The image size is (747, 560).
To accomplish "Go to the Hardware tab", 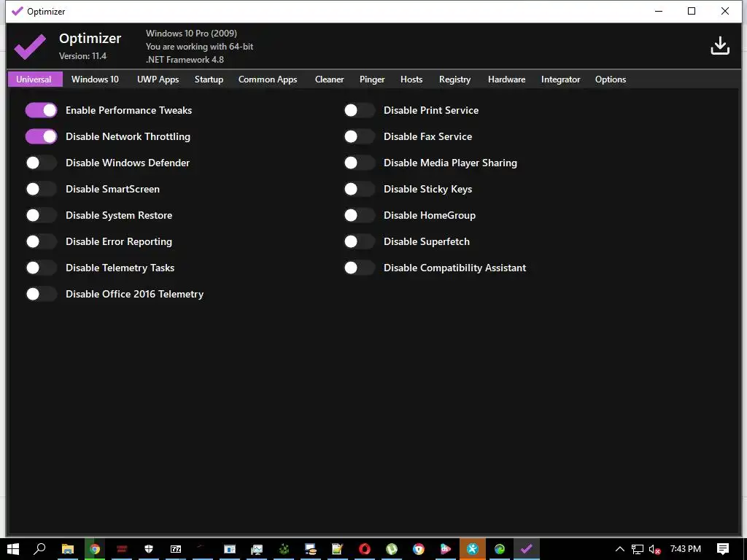I will (x=506, y=79).
